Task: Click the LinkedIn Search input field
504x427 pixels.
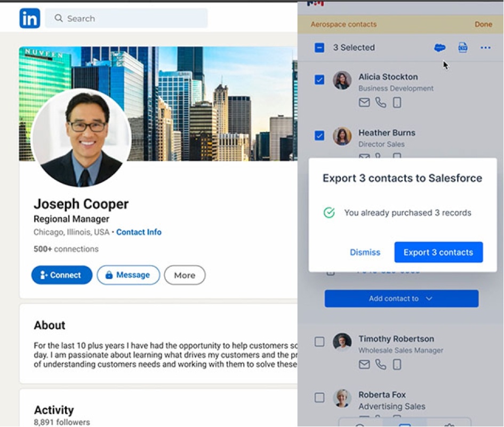Action: pos(126,18)
